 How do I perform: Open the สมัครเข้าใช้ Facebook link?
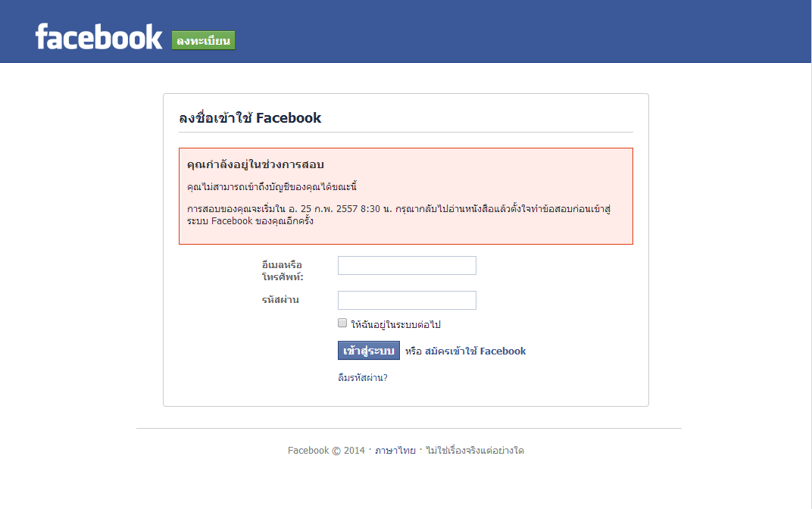(x=475, y=351)
